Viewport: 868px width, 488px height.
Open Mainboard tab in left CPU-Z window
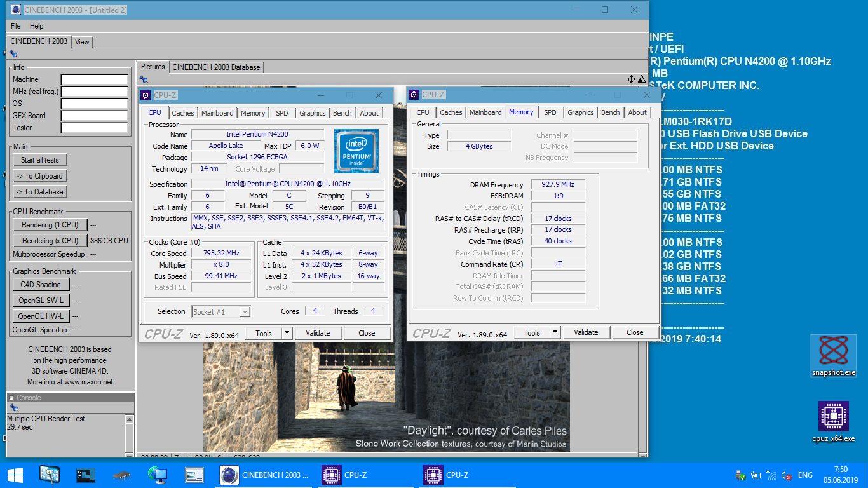coord(217,113)
